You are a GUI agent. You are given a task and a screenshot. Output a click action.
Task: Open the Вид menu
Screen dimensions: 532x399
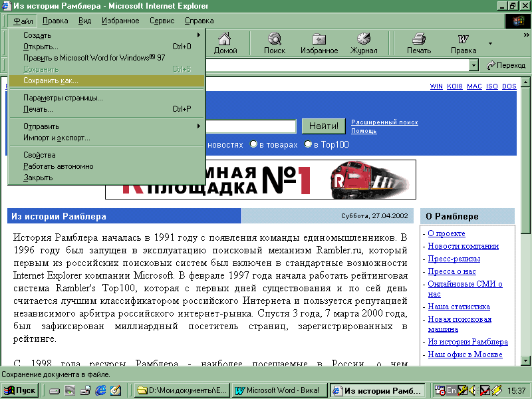(x=85, y=21)
